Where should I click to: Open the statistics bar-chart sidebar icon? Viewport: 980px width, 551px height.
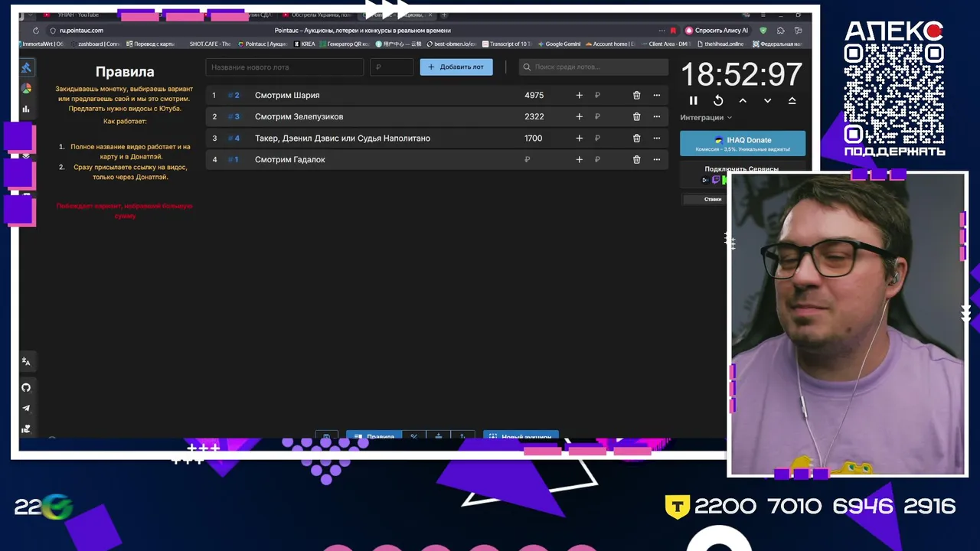pyautogui.click(x=26, y=109)
